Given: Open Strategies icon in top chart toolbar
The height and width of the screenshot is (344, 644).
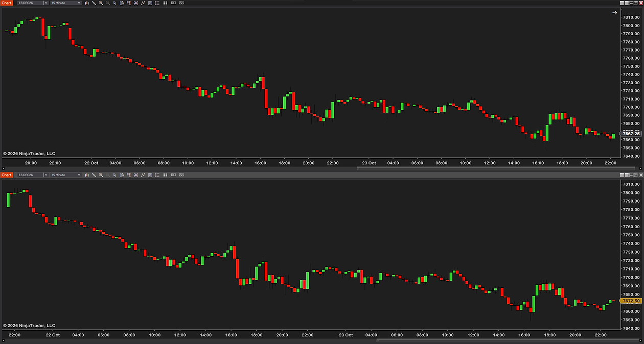Looking at the screenshot, I should [150, 3].
